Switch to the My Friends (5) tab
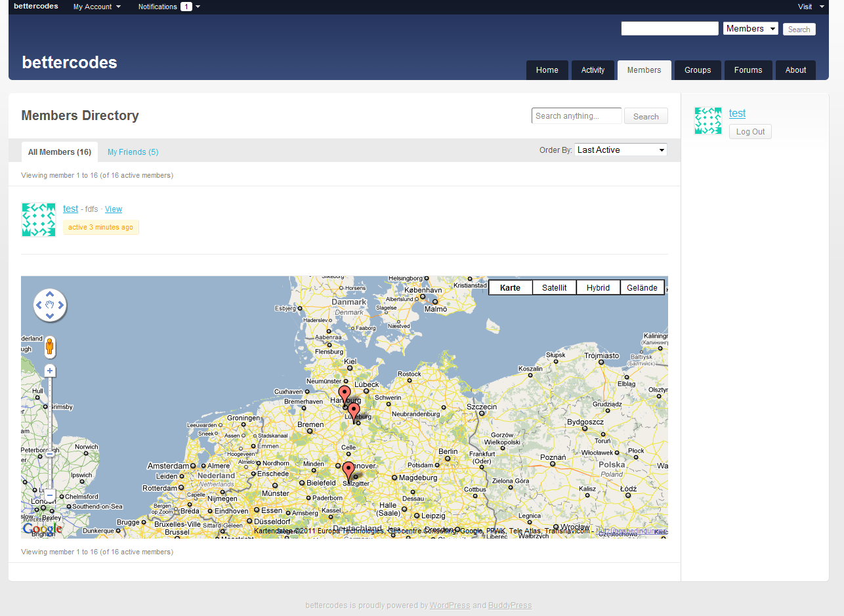Image resolution: width=844 pixels, height=616 pixels. [x=133, y=152]
